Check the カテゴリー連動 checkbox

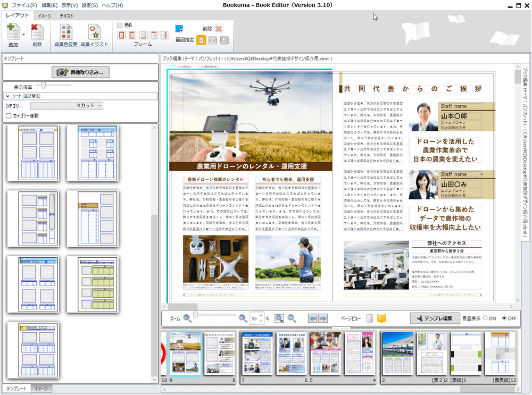tap(9, 115)
